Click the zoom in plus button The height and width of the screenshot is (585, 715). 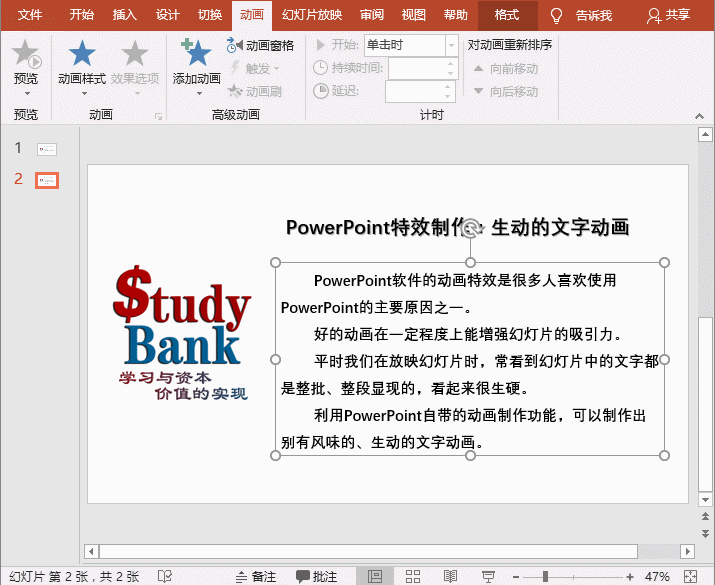[x=630, y=577]
